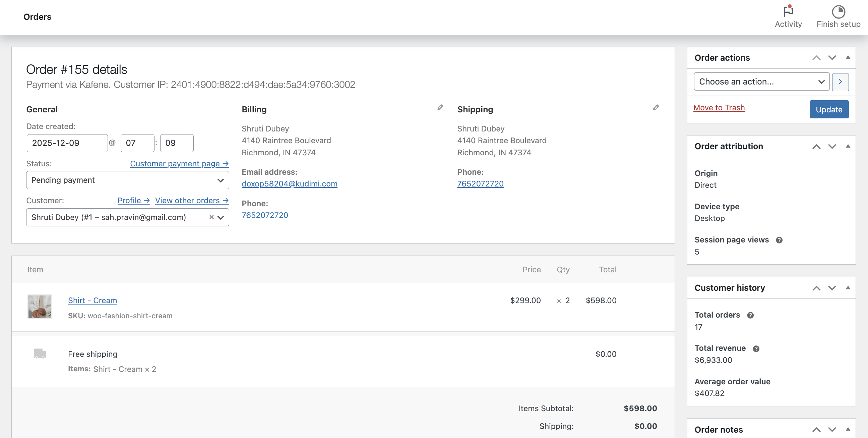
Task: Click Total revenue help icon
Action: click(756, 349)
